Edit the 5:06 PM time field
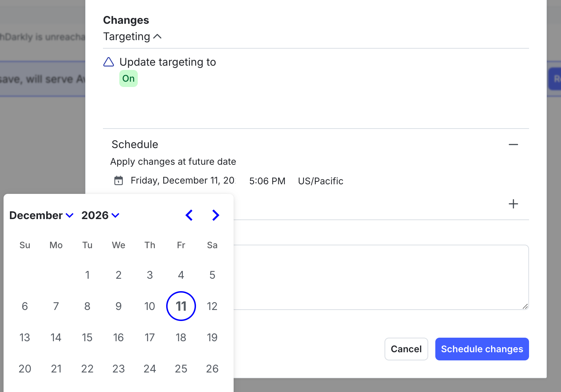 [267, 181]
